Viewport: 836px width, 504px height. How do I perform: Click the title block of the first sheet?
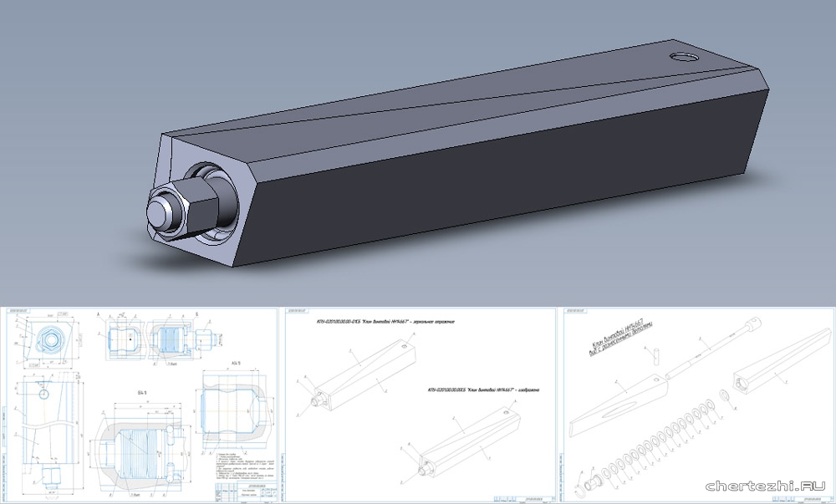tap(242, 493)
